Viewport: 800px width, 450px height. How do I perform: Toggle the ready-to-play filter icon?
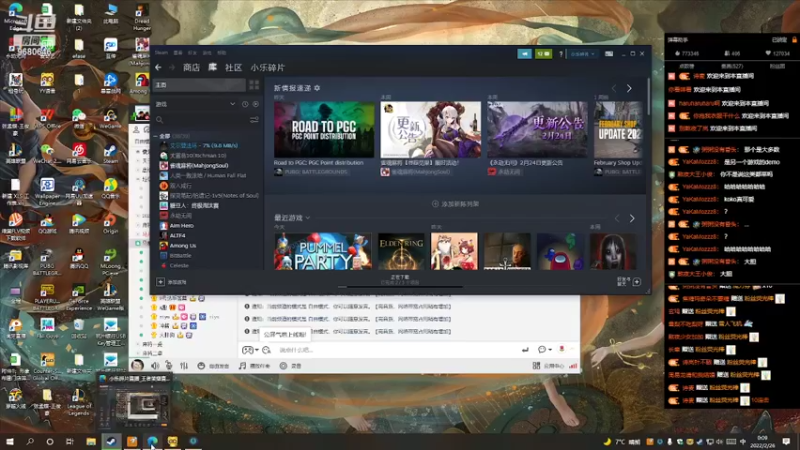tap(256, 104)
